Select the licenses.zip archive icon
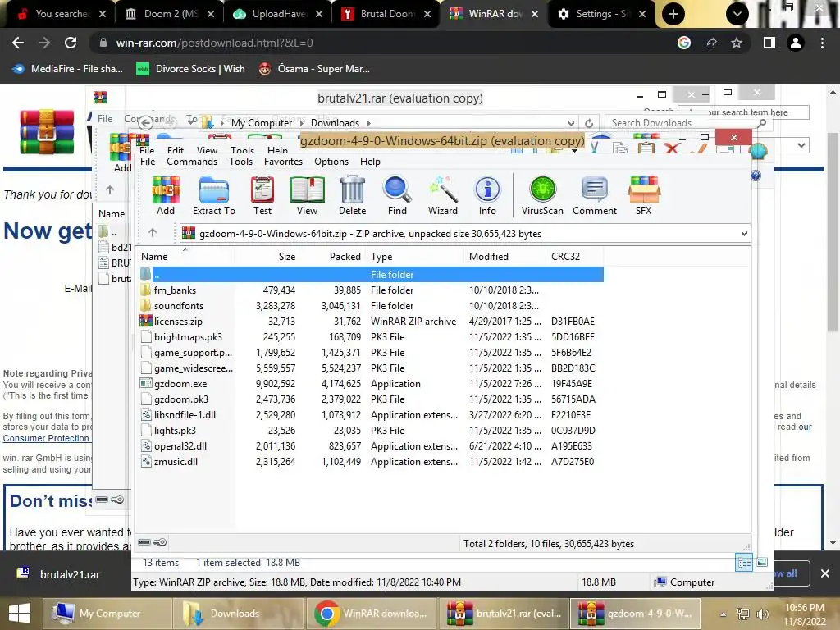 146,321
